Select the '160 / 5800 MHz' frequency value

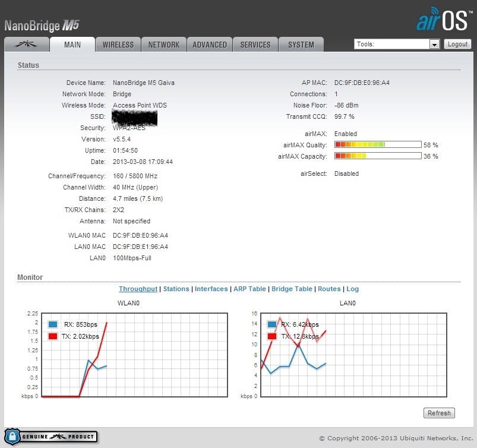[135, 176]
